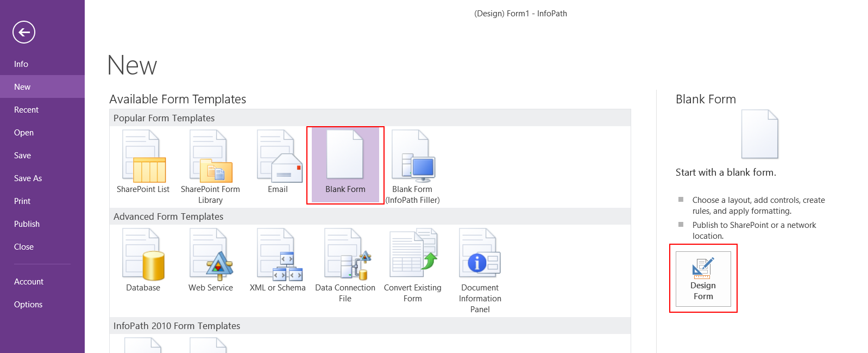Select the SharePoint List template icon

tap(143, 156)
